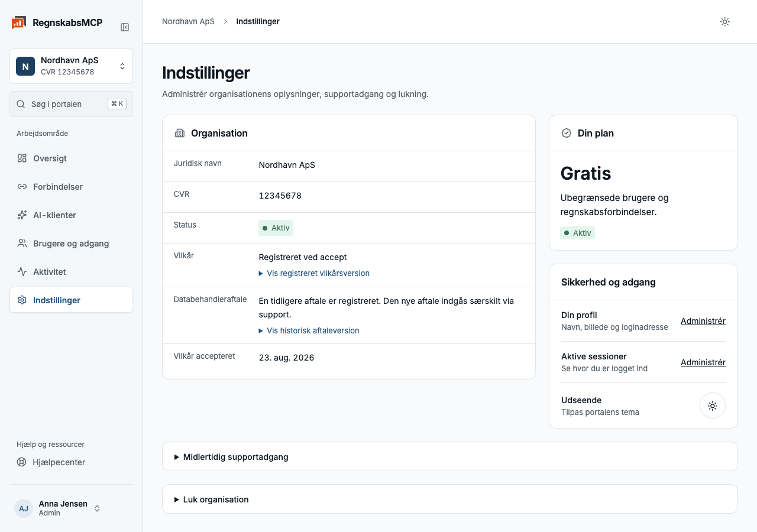This screenshot has height=532, width=757.
Task: Click the Aktiv status badge in Organisation
Action: 276,228
